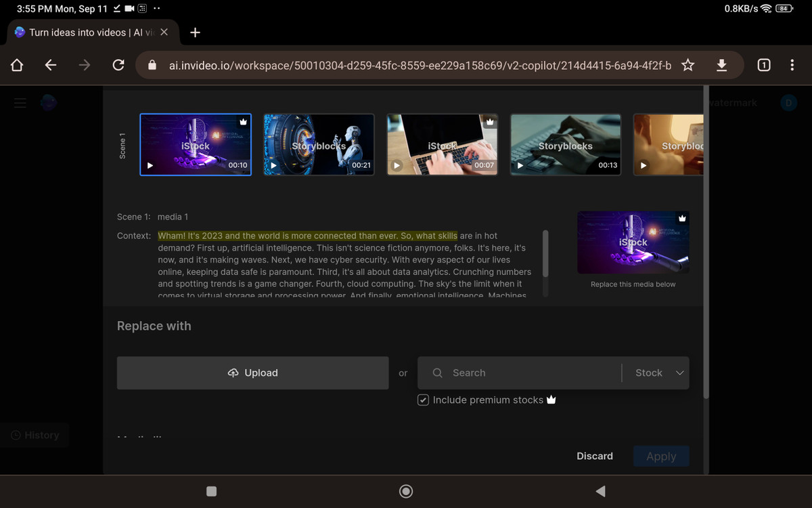This screenshot has height=508, width=812.
Task: Select the iStock laptop typing thumbnail
Action: point(442,144)
